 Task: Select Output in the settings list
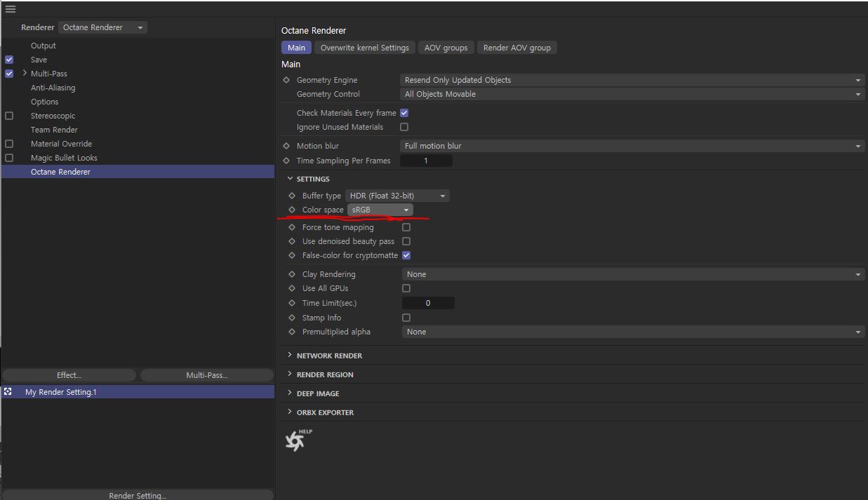coord(44,46)
